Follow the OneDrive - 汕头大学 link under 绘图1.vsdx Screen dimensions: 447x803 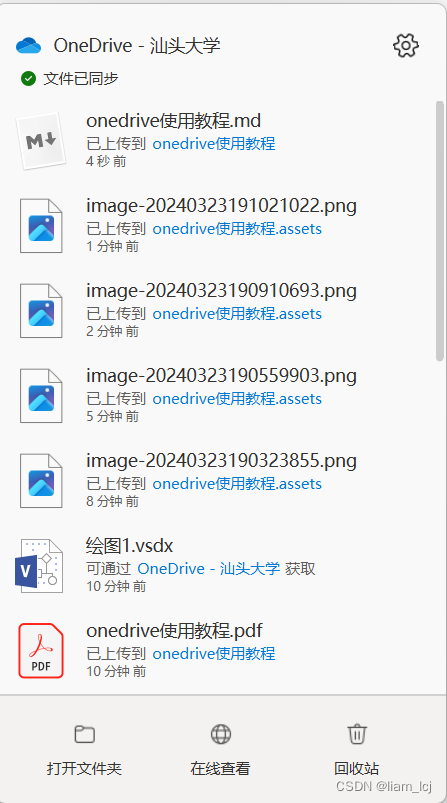coord(209,568)
